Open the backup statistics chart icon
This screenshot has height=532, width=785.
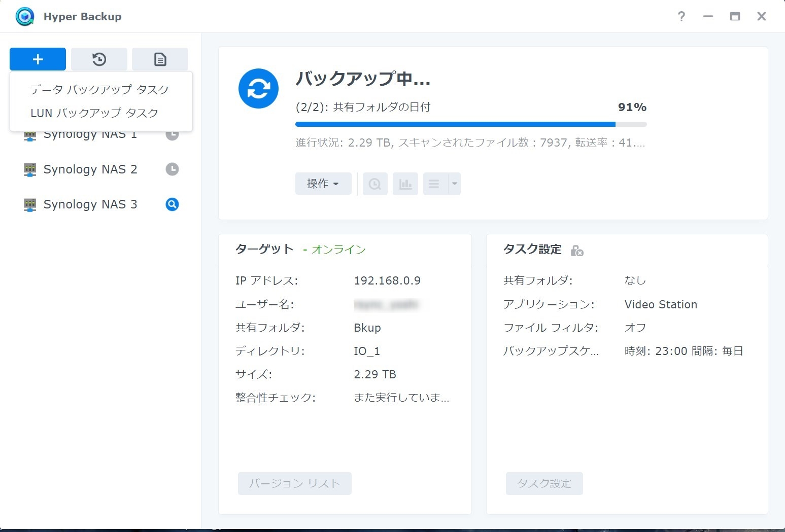pyautogui.click(x=405, y=184)
